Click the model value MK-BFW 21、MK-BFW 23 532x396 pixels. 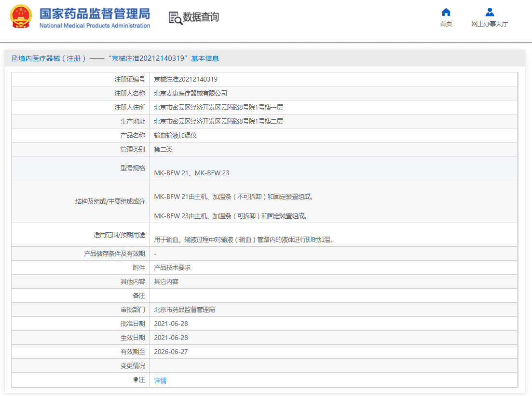pyautogui.click(x=191, y=173)
